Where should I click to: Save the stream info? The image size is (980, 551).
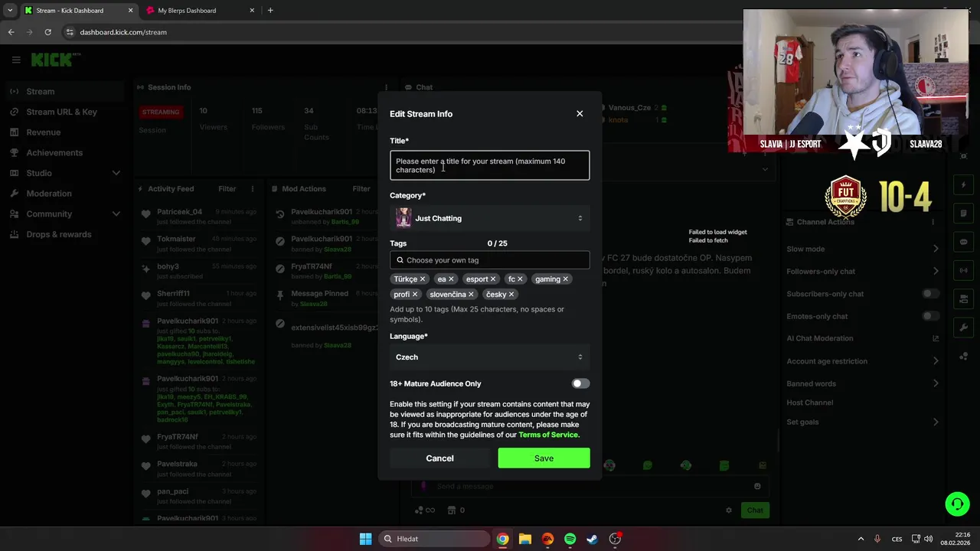544,458
